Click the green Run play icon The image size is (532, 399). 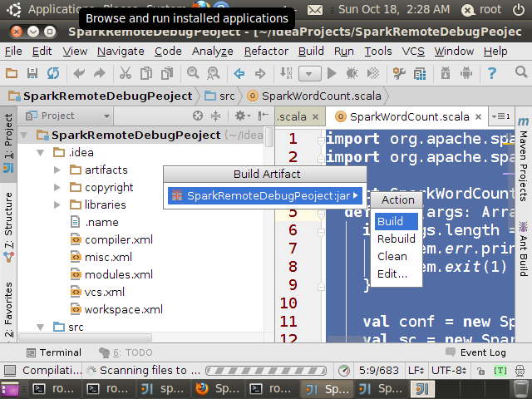(332, 73)
